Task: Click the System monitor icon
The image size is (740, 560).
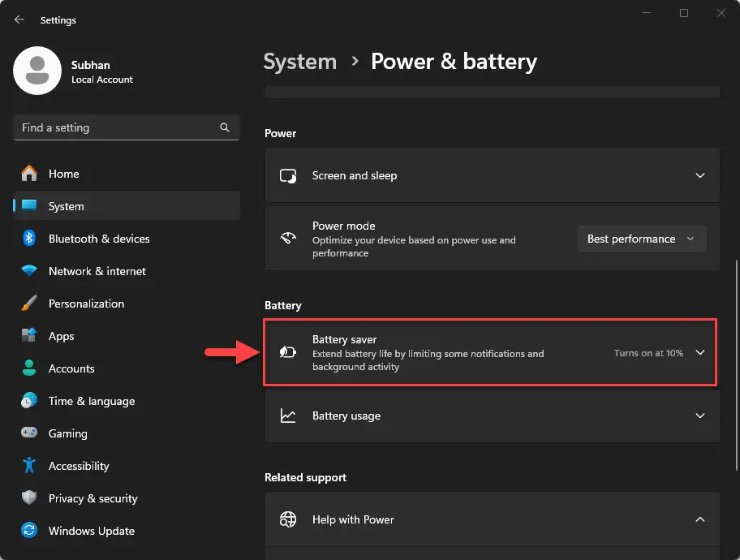Action: click(x=29, y=205)
